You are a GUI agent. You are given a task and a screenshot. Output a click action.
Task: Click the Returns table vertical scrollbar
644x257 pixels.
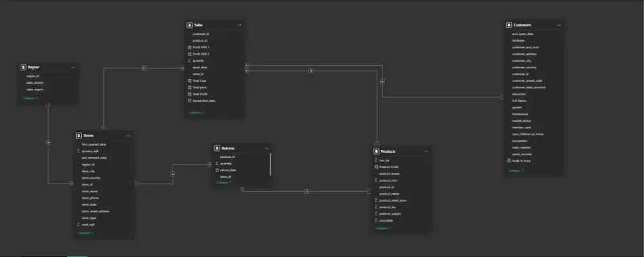pyautogui.click(x=270, y=164)
